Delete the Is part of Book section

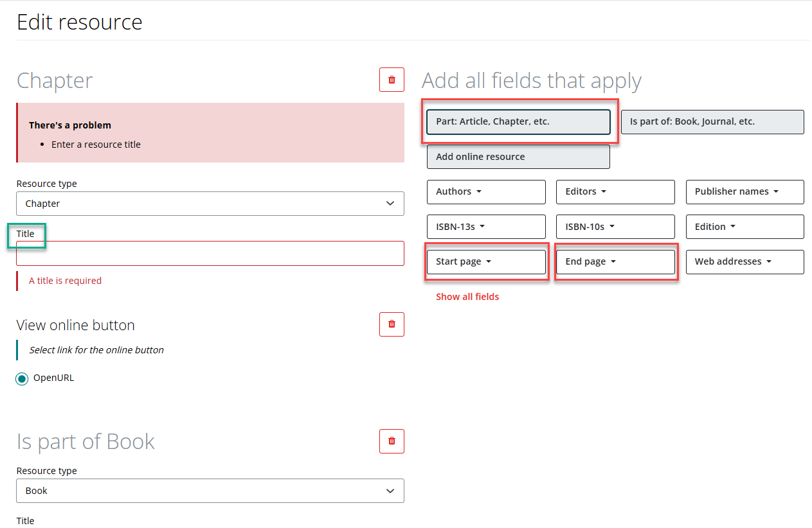click(x=392, y=441)
